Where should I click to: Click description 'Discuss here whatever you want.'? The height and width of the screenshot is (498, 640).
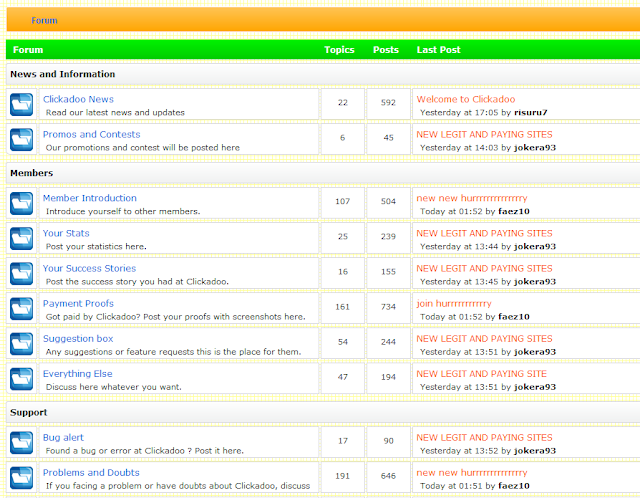tap(114, 387)
